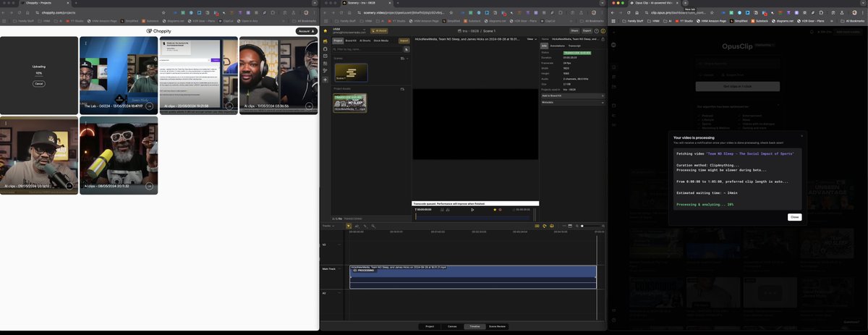868x335 pixels.
Task: Switch to the AI Shorts tab
Action: click(365, 41)
